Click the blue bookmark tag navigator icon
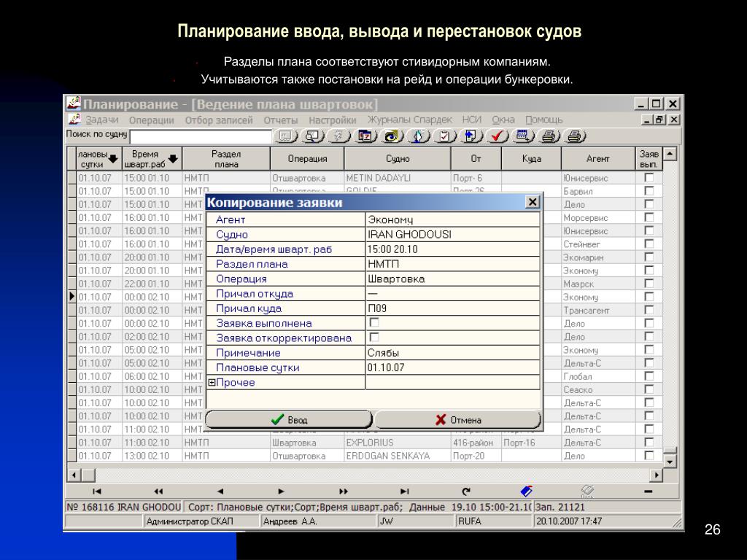 click(527, 491)
